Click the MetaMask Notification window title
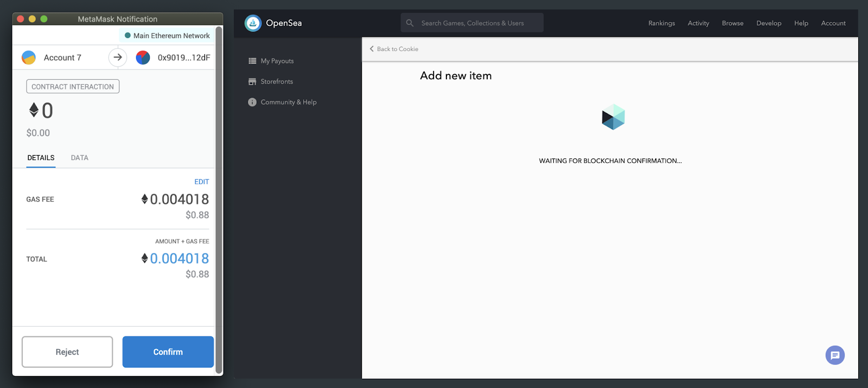This screenshot has height=388, width=868. [118, 19]
